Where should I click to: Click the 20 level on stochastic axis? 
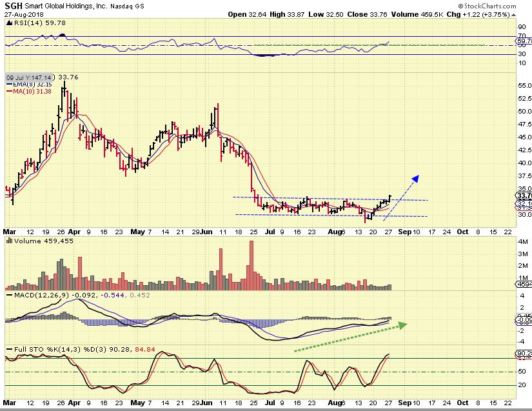tap(522, 385)
